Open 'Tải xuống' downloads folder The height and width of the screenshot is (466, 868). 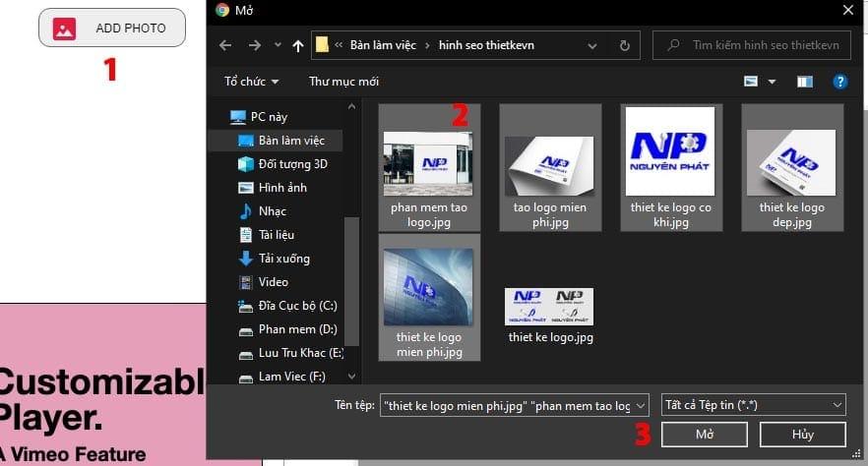tap(274, 259)
